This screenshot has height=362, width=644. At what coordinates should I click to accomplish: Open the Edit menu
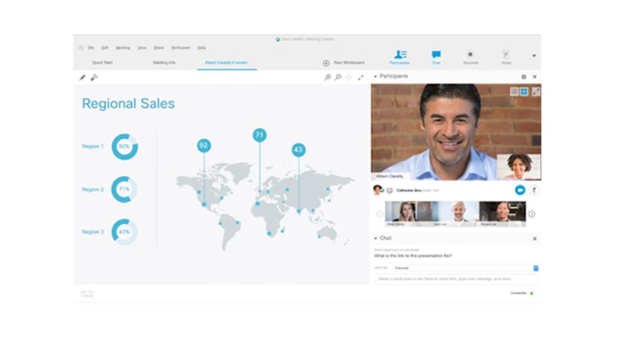pos(105,48)
